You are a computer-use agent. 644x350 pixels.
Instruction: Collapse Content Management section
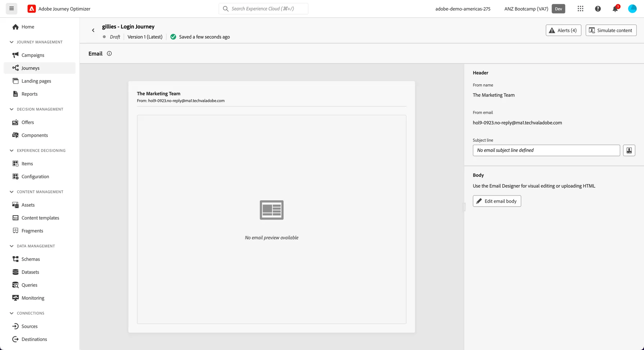pyautogui.click(x=11, y=192)
